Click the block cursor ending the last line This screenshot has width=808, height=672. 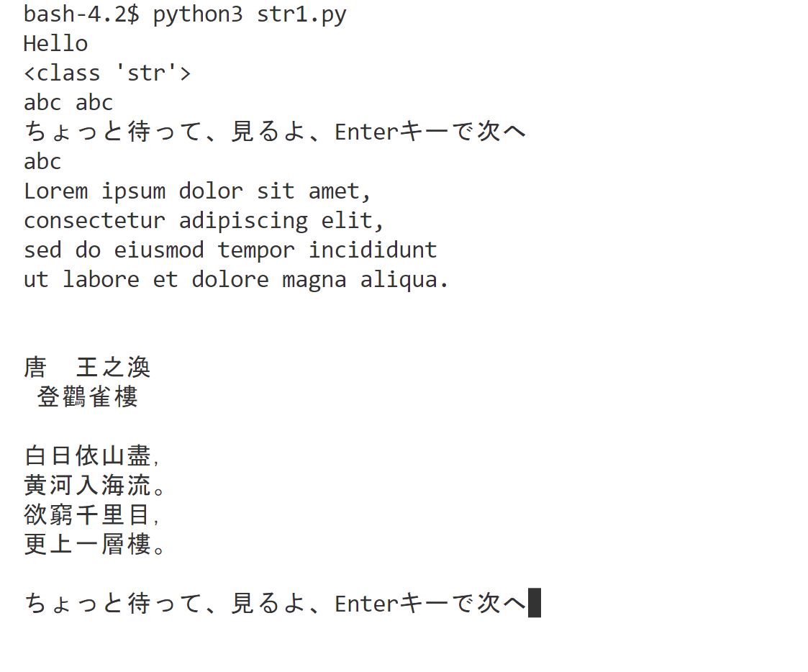535,603
